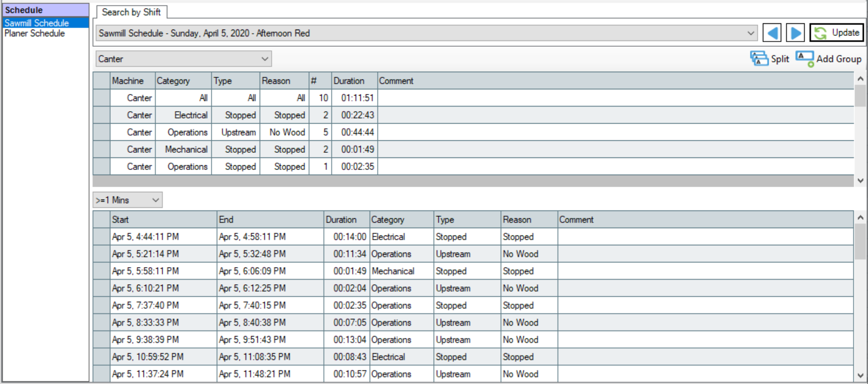868x384 pixels.
Task: Click the Split icon
Action: click(759, 59)
